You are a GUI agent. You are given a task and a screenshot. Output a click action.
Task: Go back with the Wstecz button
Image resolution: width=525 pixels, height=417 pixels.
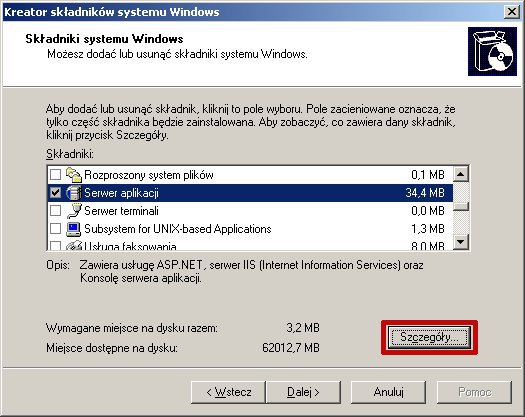(228, 392)
